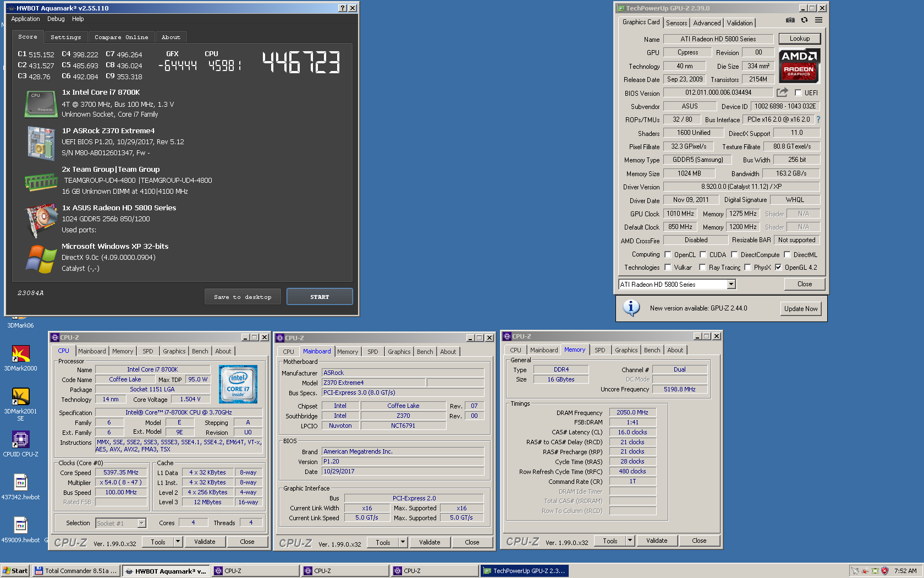
Task: Toggle the Vulkan checkbox
Action: pyautogui.click(x=668, y=268)
